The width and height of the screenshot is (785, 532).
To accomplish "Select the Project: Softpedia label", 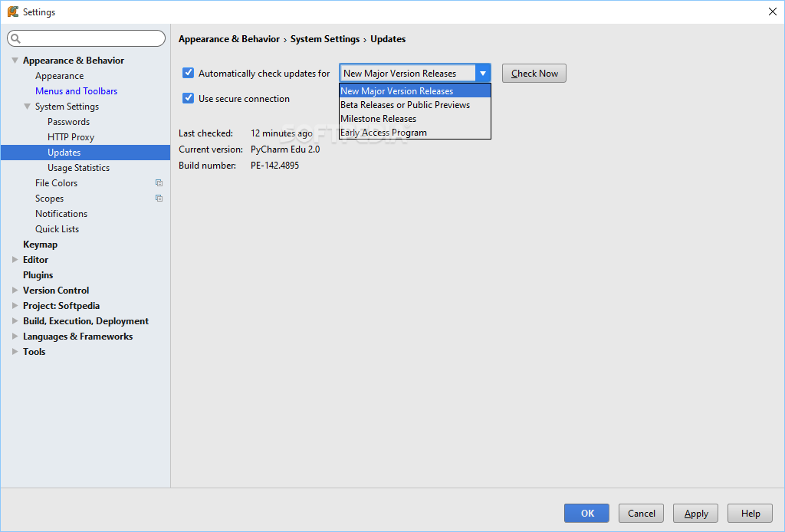I will tap(61, 305).
